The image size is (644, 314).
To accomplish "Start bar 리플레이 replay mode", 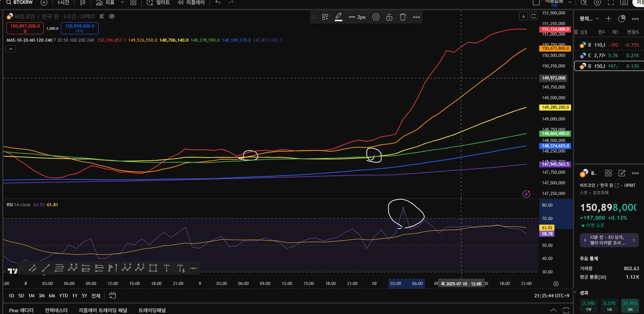I will point(191,2).
